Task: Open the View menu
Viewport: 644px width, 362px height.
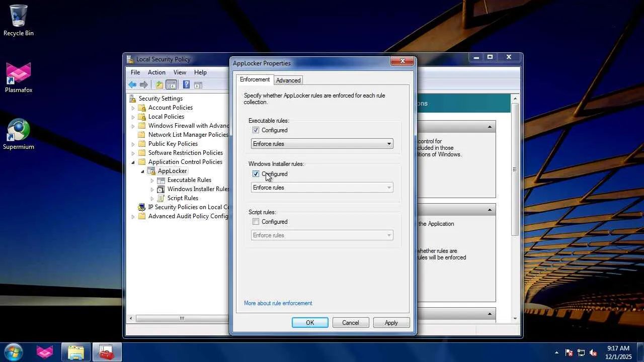Action: 180,72
